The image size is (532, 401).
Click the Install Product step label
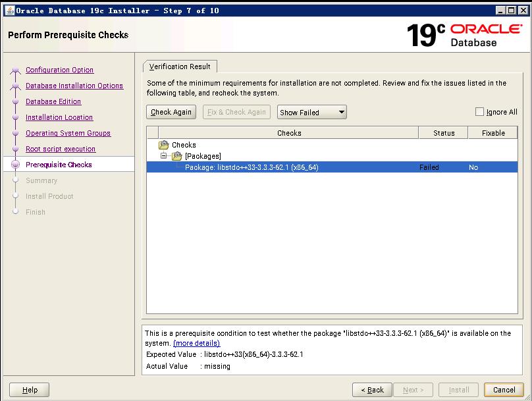click(49, 196)
